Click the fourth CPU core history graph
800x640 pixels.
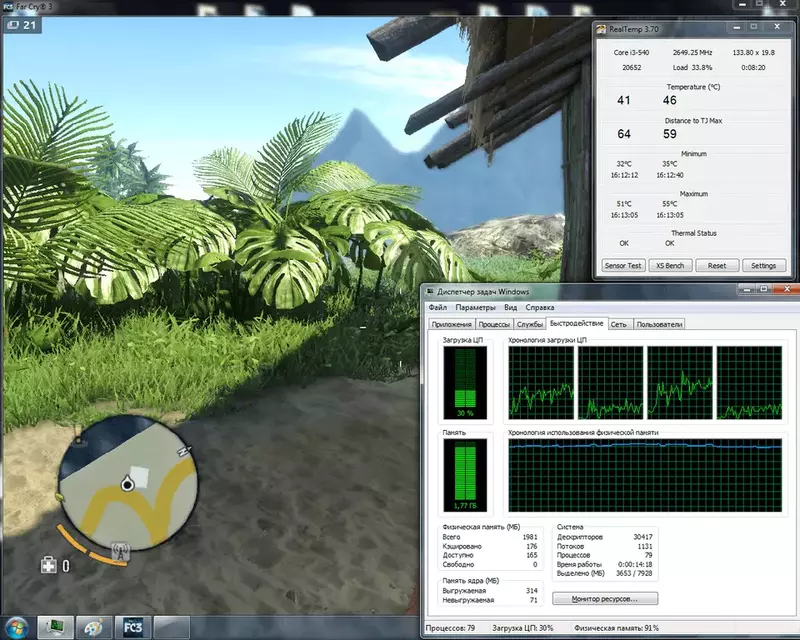pos(749,383)
